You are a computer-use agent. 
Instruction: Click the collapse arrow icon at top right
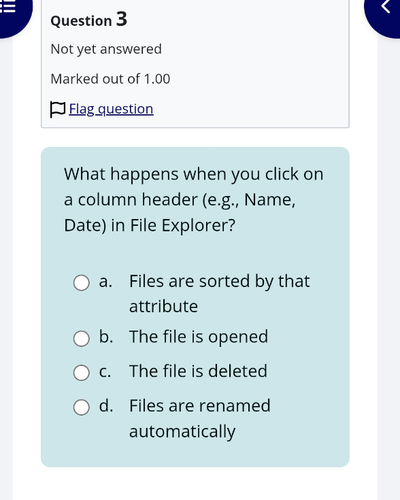point(386,7)
